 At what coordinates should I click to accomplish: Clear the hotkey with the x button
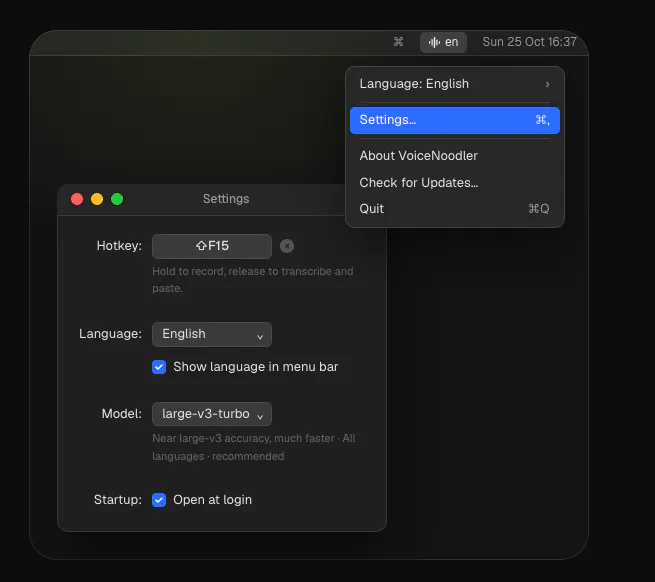(287, 246)
